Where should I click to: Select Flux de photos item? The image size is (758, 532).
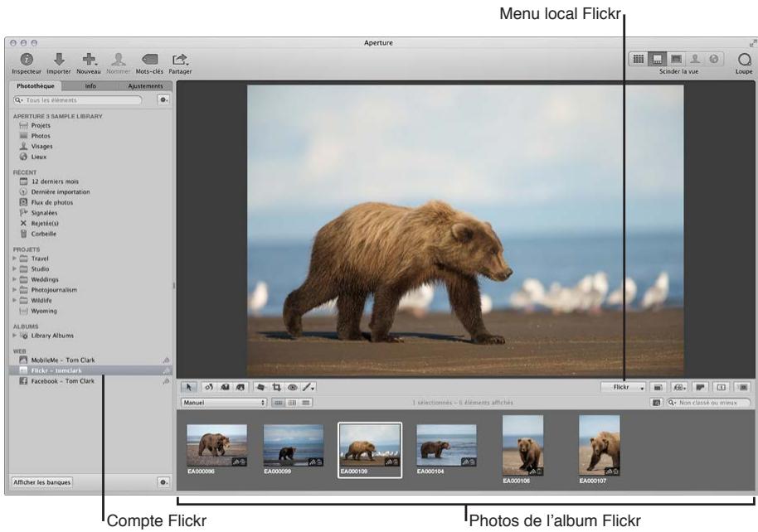tap(91, 202)
